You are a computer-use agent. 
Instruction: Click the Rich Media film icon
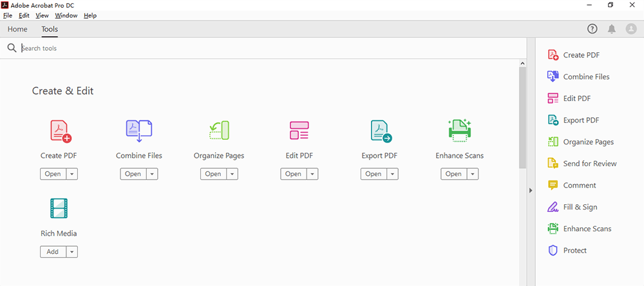coord(59,209)
